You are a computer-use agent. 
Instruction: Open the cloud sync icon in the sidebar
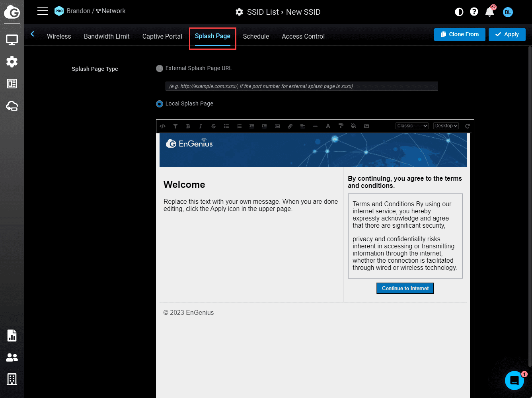click(x=12, y=106)
